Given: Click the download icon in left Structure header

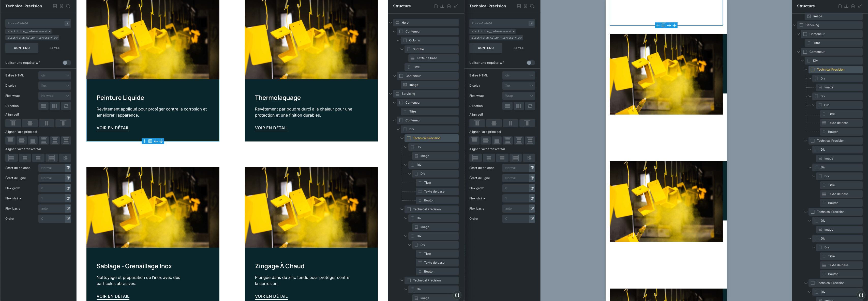Looking at the screenshot, I should (442, 6).
